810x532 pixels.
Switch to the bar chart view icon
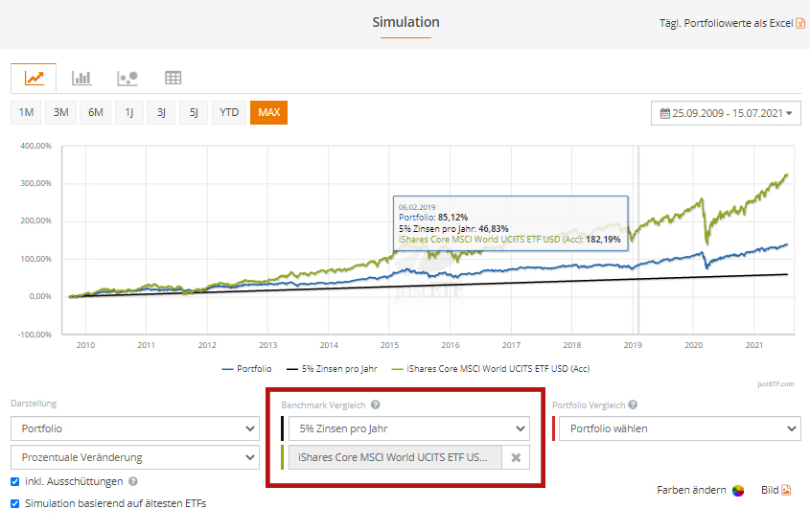81,78
